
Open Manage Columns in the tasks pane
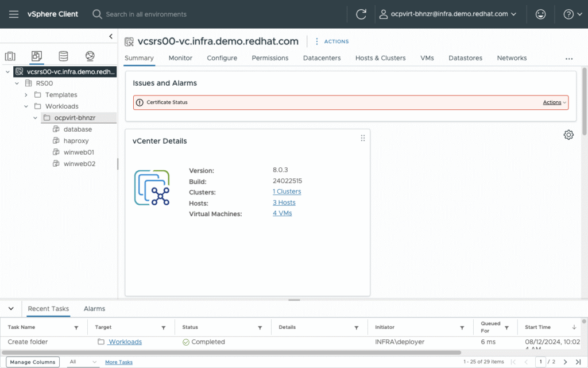32,362
